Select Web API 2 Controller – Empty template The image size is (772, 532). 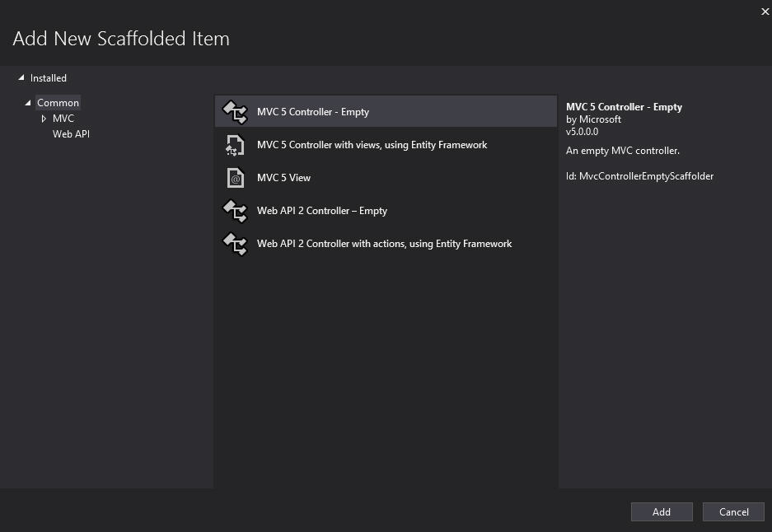[321, 211]
